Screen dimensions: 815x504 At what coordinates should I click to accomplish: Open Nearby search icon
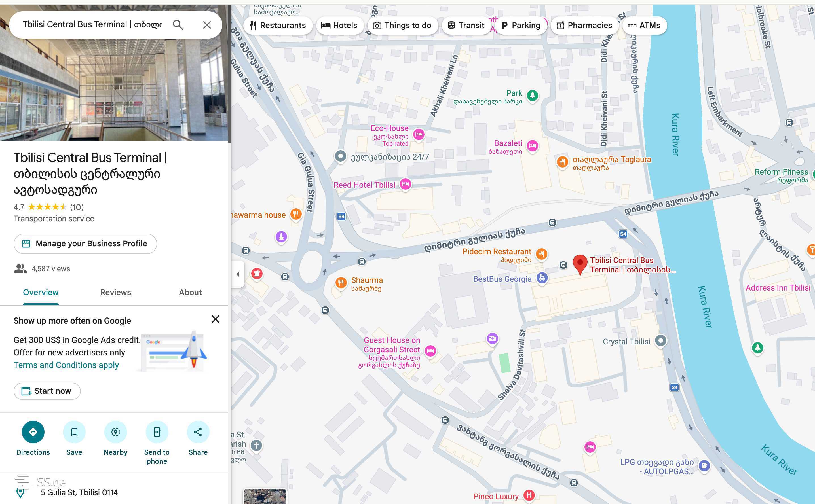click(115, 432)
